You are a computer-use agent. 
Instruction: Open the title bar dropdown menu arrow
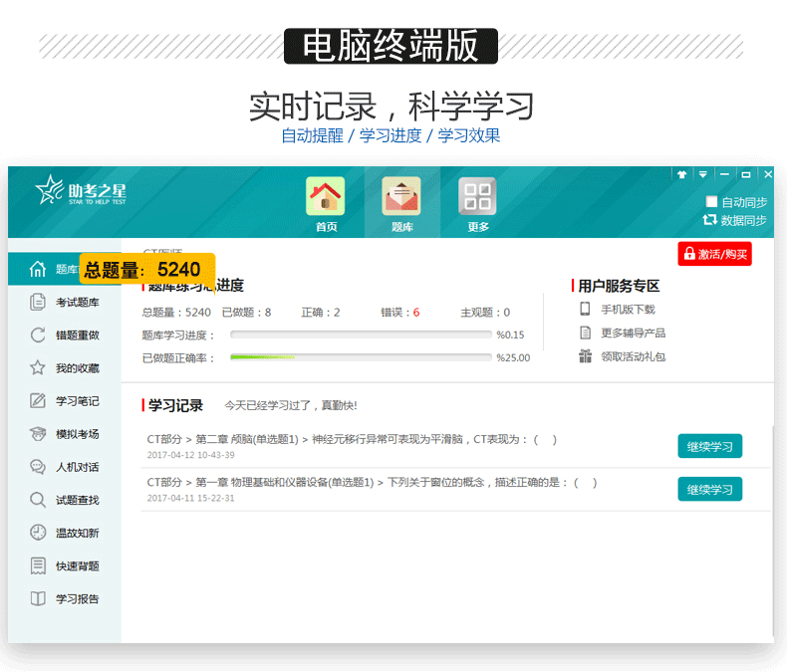tap(702, 174)
